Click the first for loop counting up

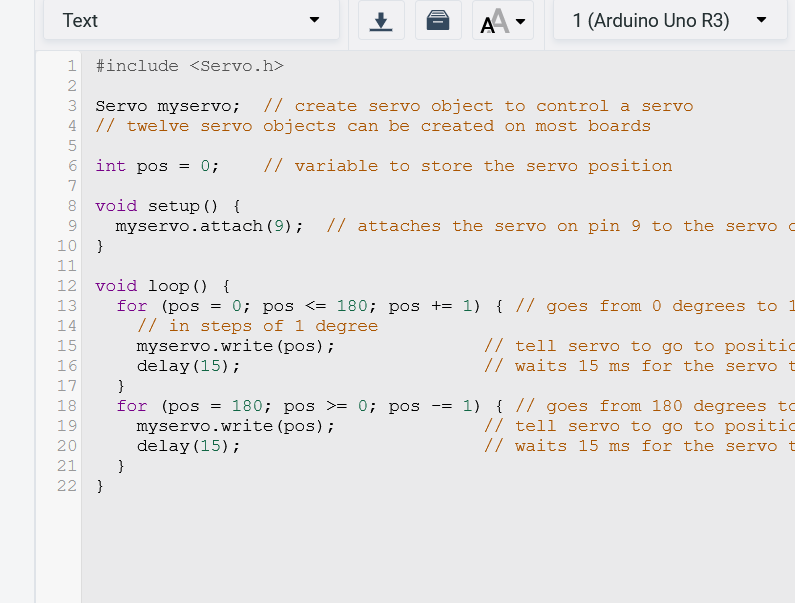click(x=309, y=306)
